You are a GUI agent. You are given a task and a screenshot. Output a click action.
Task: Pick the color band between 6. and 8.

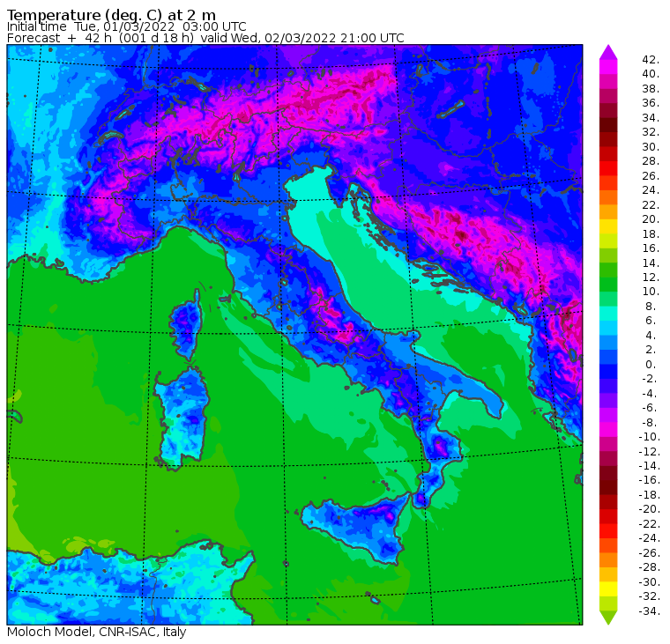click(x=608, y=314)
